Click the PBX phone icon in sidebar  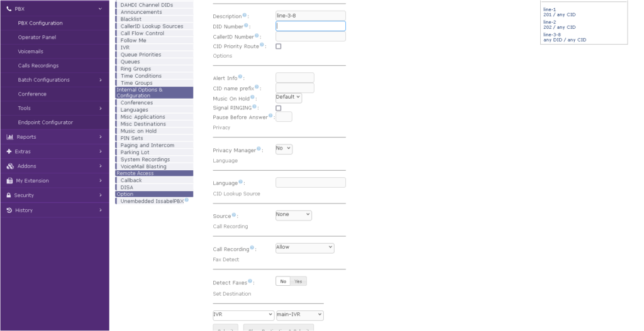pos(9,9)
